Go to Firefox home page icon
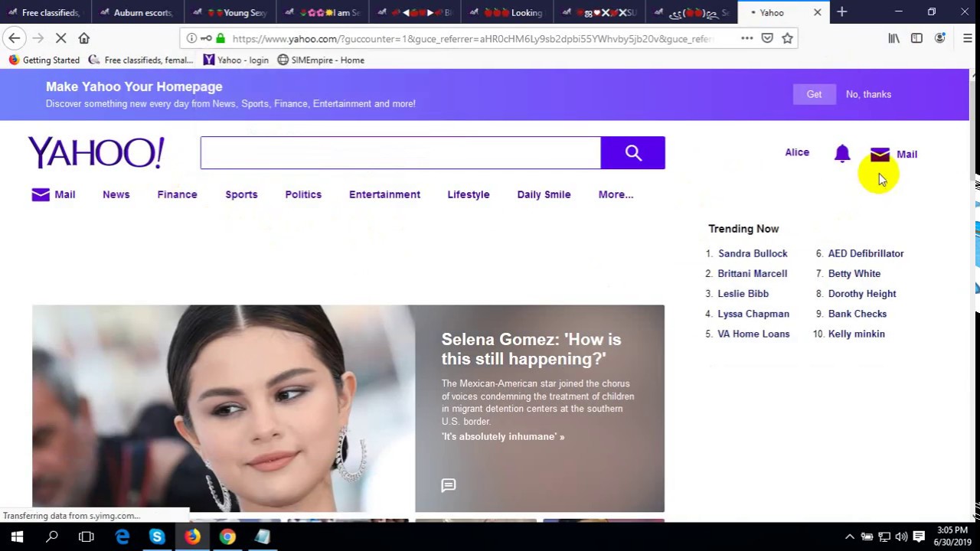980x551 pixels. [84, 38]
